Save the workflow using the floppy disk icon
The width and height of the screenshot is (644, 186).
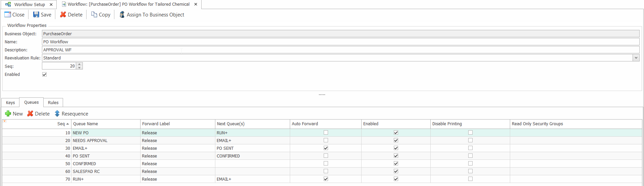(36, 15)
